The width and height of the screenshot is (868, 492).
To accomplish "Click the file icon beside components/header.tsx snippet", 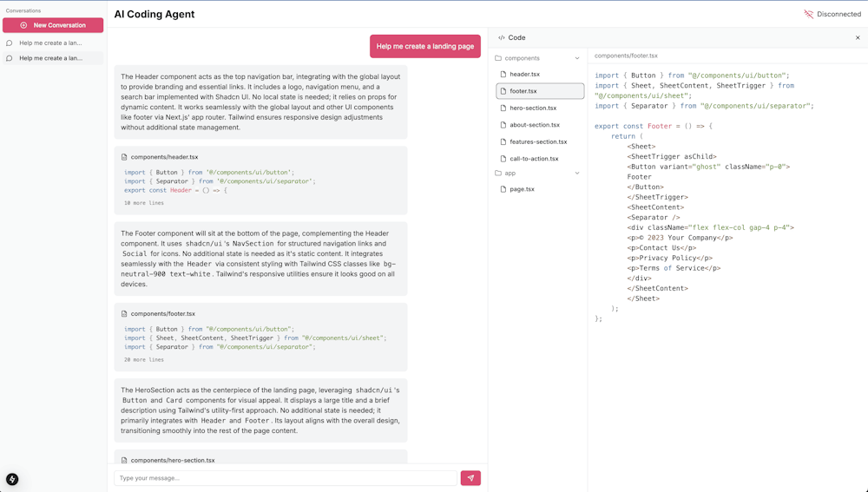I will pos(124,157).
